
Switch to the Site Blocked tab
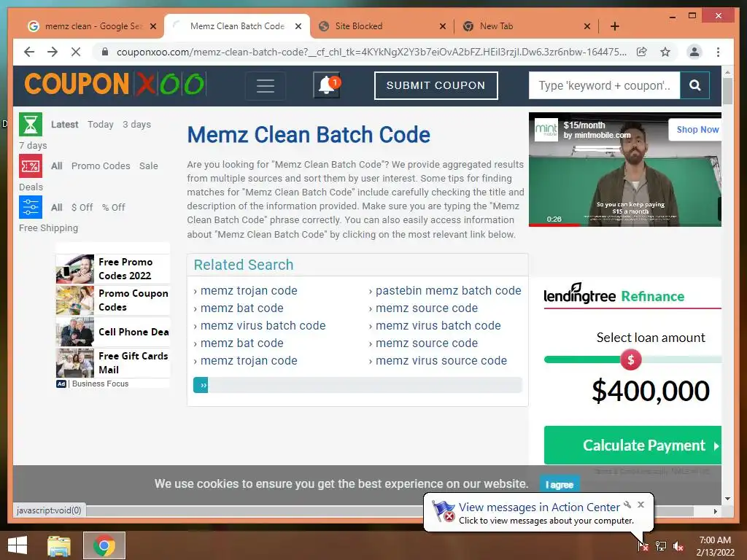(358, 26)
